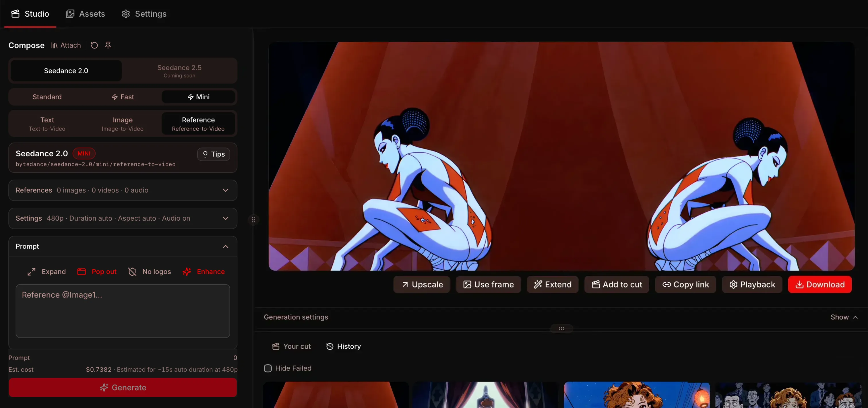
Task: Click the pin compose panel icon
Action: click(108, 45)
